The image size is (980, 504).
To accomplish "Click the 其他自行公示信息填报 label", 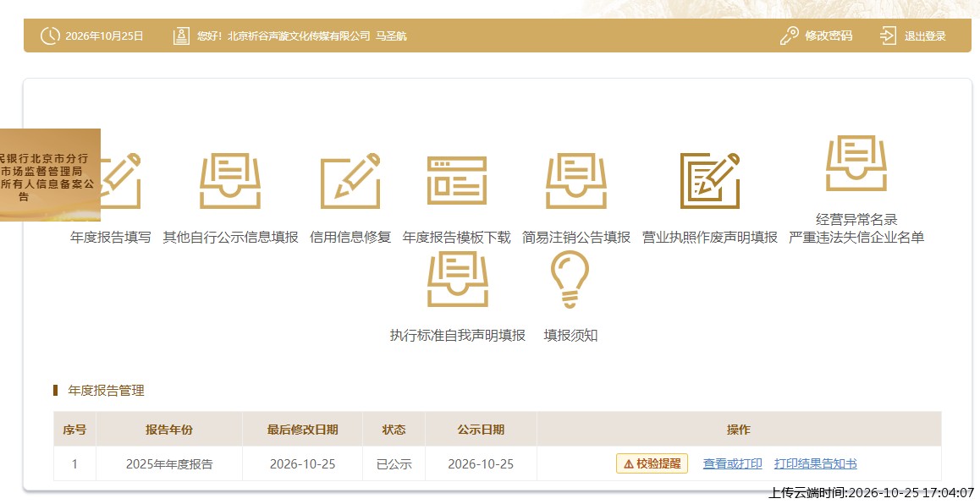I will [231, 238].
